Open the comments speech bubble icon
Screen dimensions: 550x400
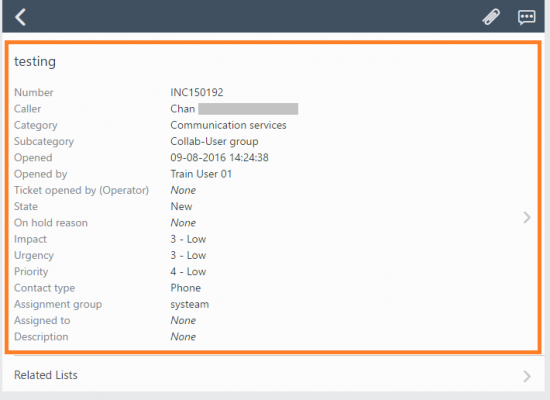(x=526, y=17)
